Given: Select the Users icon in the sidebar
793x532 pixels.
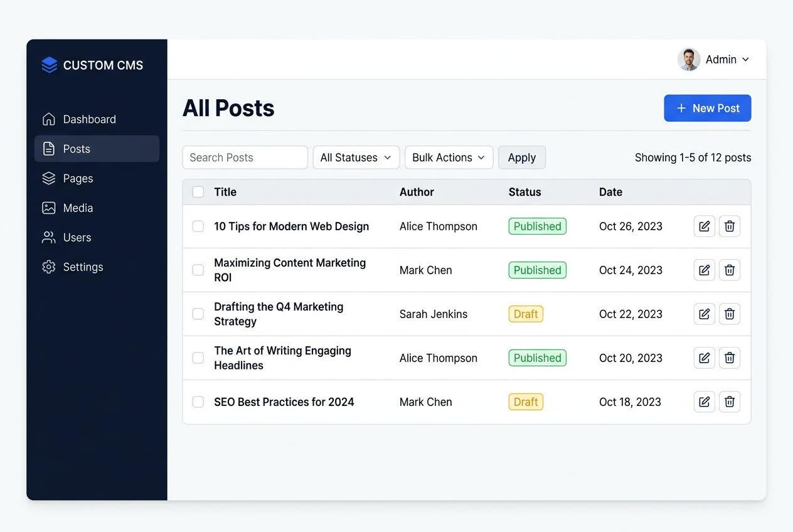Looking at the screenshot, I should [x=49, y=237].
